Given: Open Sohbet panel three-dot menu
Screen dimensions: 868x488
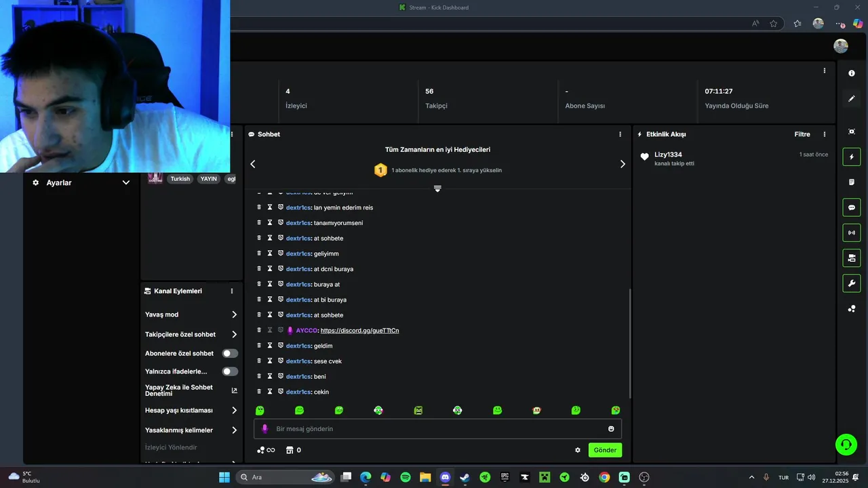Looking at the screenshot, I should pos(620,134).
